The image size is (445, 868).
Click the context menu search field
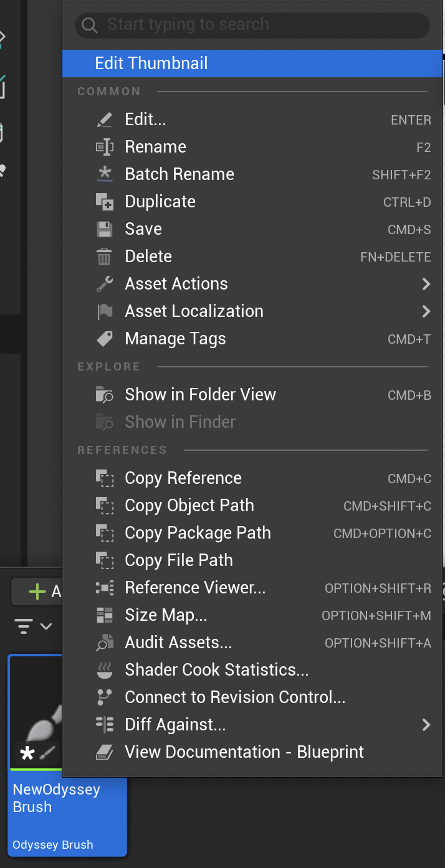[x=252, y=25]
